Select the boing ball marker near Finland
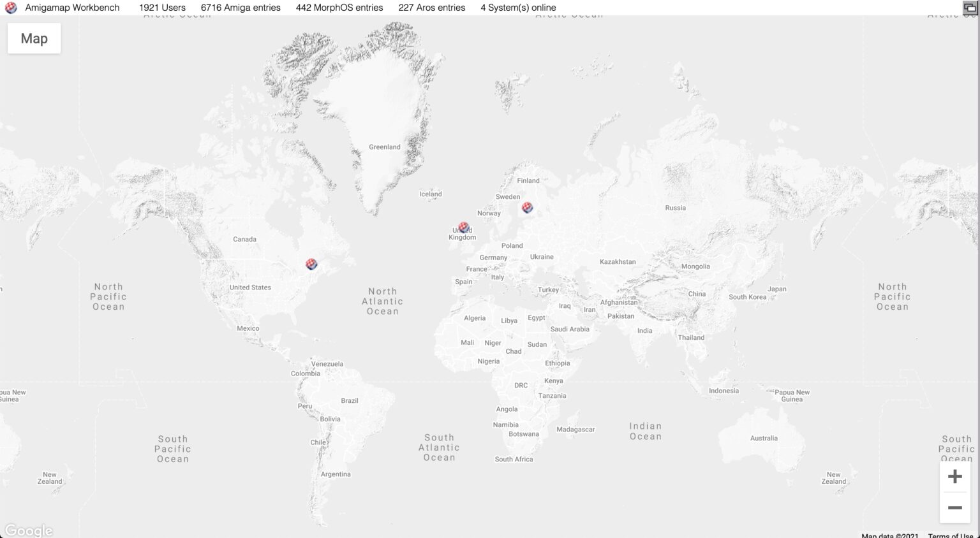Viewport: 980px width, 538px height. pyautogui.click(x=527, y=207)
